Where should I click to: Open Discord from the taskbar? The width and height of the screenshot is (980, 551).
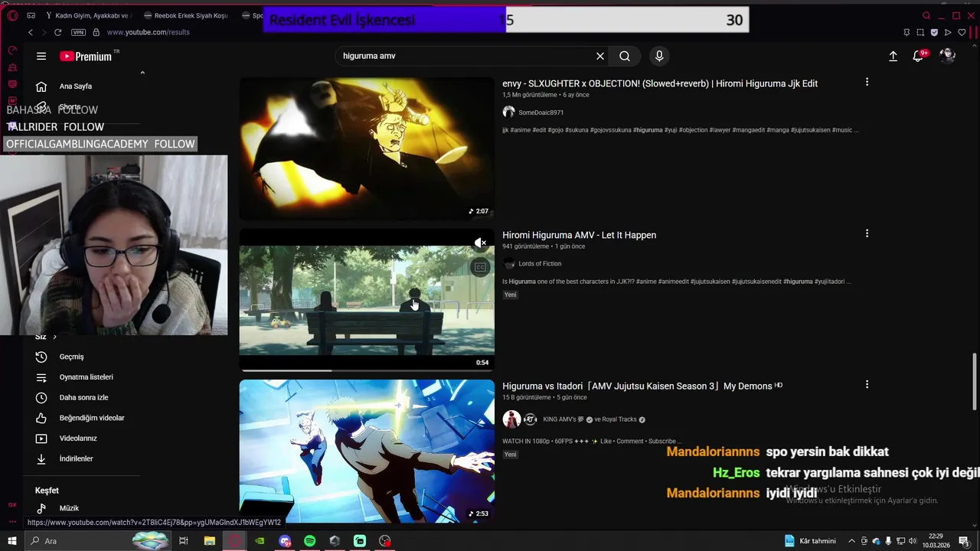click(x=285, y=541)
